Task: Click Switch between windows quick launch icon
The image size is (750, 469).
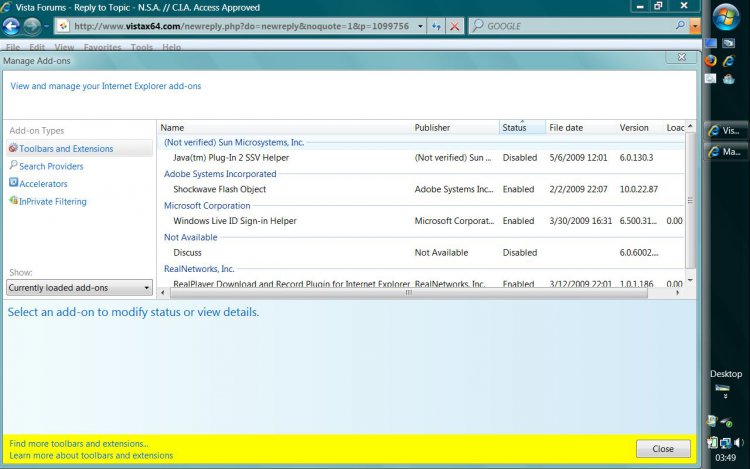Action: pos(728,44)
